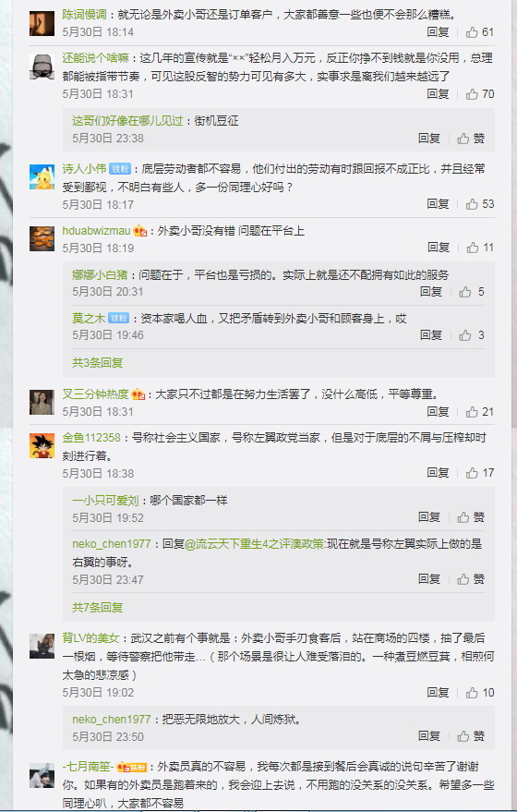Click thumbs-up on 还能说个啥嘛's comment
The image size is (517, 812).
479,94
